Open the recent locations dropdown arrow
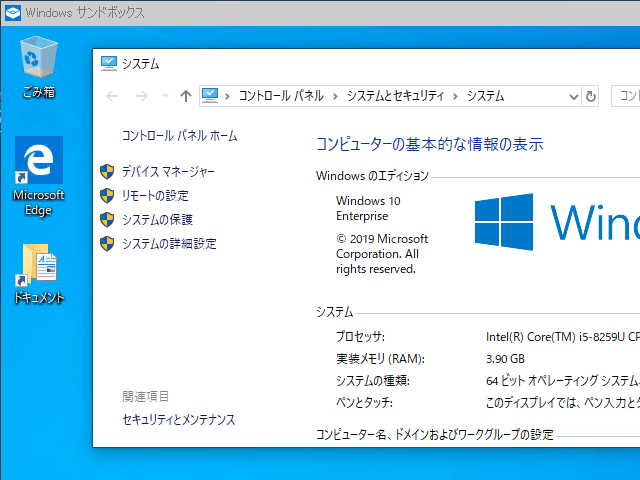 pyautogui.click(x=164, y=96)
